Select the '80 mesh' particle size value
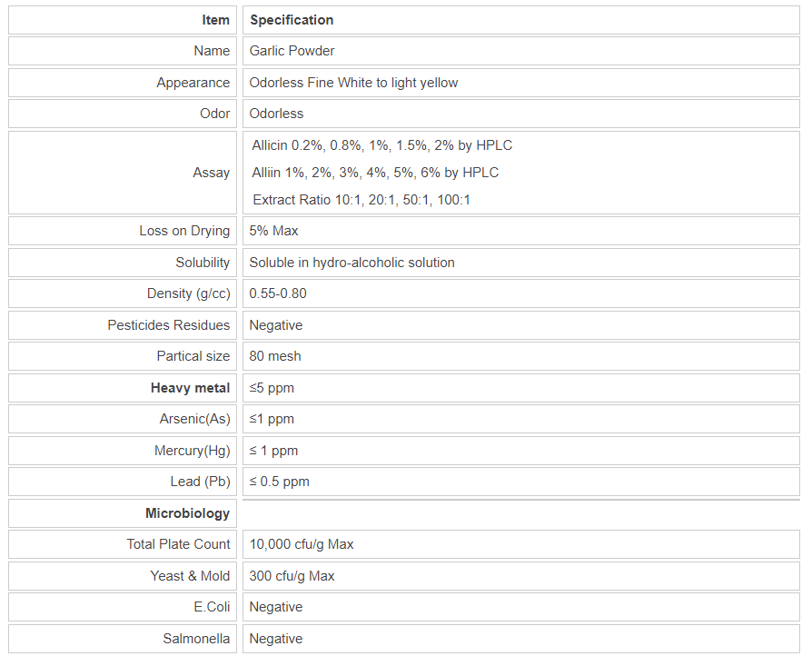 click(275, 356)
